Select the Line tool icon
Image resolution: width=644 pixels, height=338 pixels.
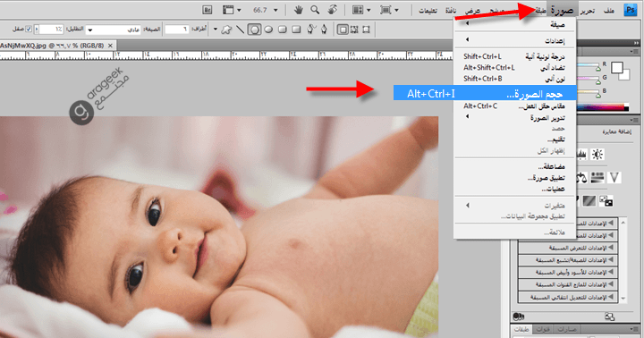(241, 30)
